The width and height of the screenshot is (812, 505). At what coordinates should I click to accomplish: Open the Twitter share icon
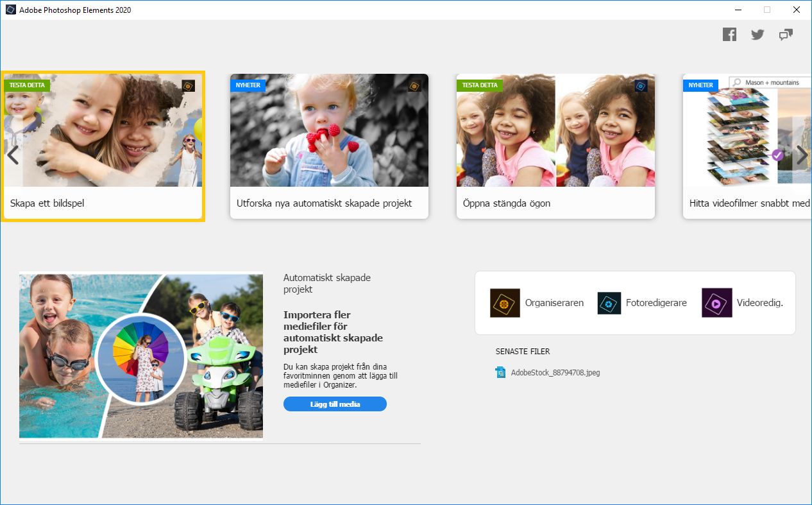click(757, 35)
